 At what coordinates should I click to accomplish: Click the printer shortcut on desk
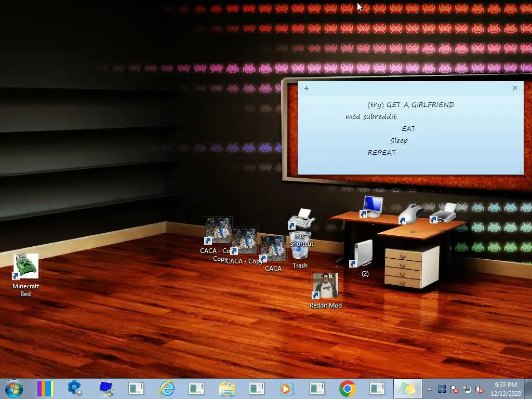coord(444,213)
